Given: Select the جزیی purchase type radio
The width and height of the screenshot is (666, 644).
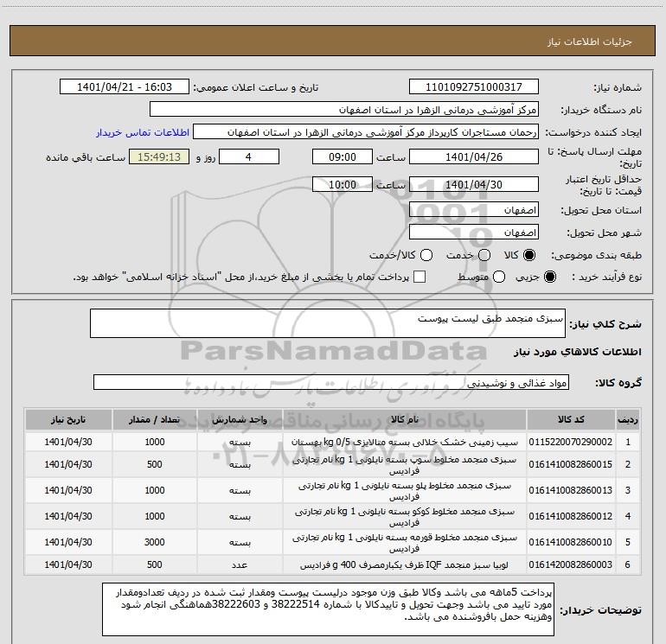Looking at the screenshot, I should point(549,277).
